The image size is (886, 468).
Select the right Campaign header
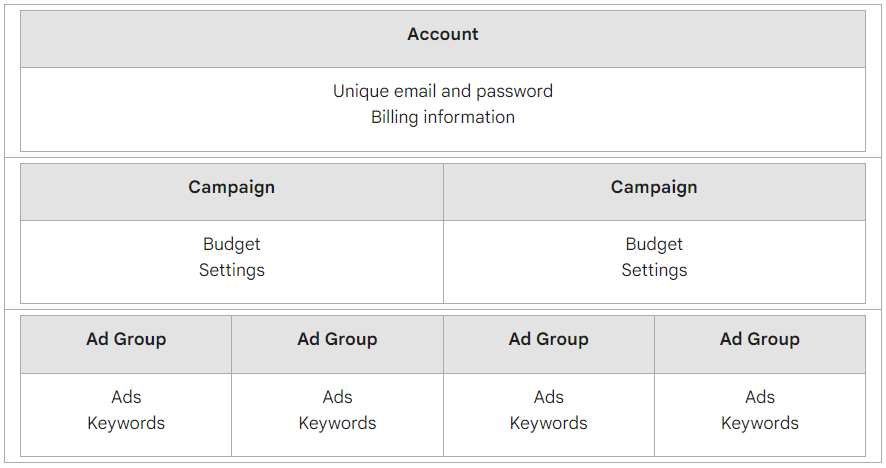click(x=654, y=188)
